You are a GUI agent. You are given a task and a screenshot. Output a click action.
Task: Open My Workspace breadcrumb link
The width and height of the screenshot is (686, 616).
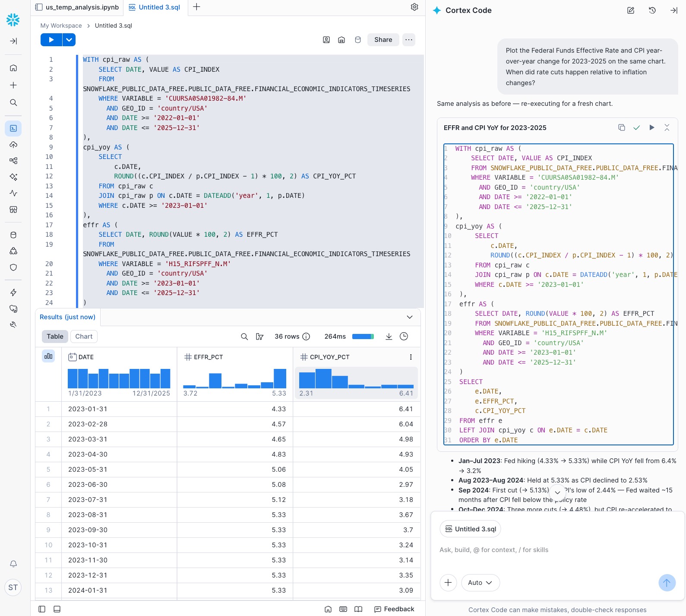[61, 25]
